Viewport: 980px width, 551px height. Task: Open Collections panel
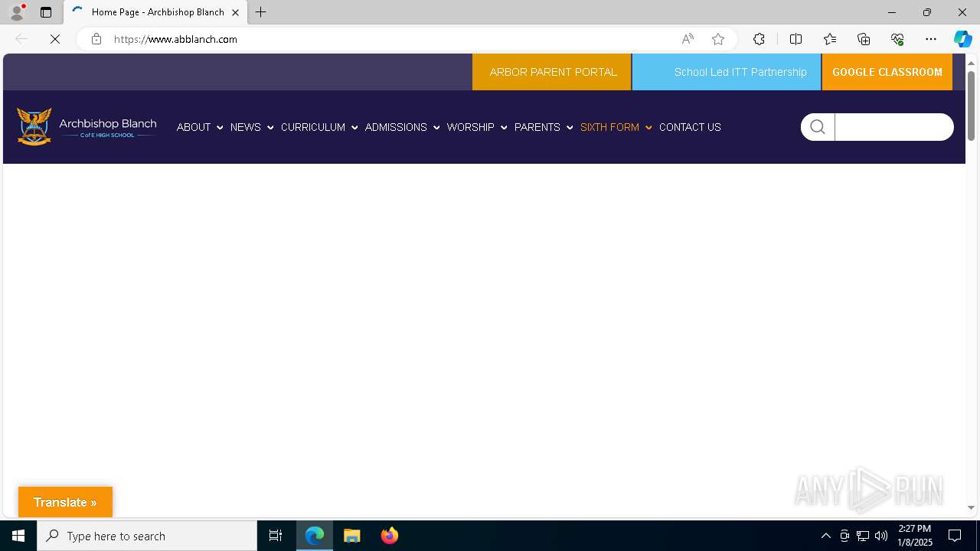tap(864, 39)
